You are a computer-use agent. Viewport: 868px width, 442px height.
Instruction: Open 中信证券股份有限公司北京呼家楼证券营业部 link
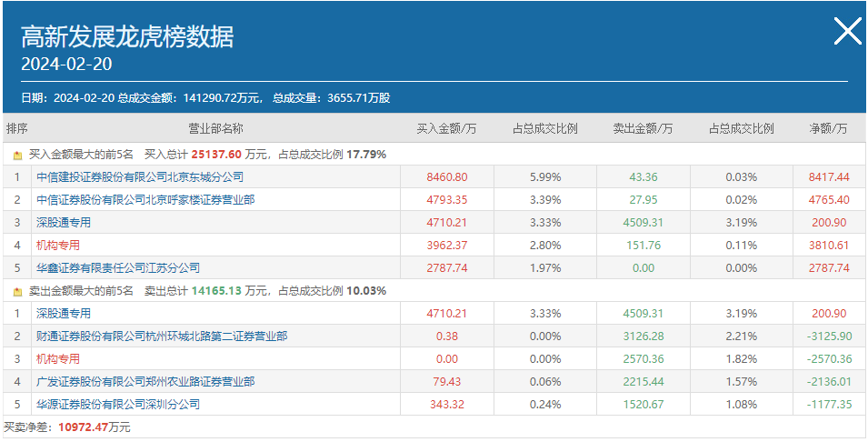click(x=145, y=200)
